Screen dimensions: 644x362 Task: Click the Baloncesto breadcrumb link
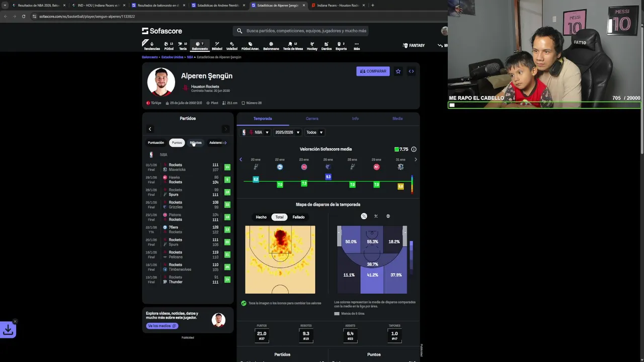tap(149, 57)
